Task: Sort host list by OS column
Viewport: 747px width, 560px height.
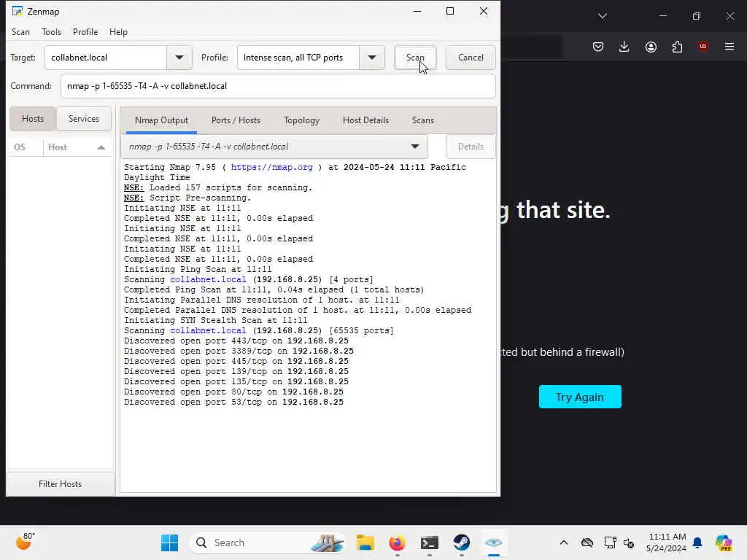Action: (x=20, y=147)
